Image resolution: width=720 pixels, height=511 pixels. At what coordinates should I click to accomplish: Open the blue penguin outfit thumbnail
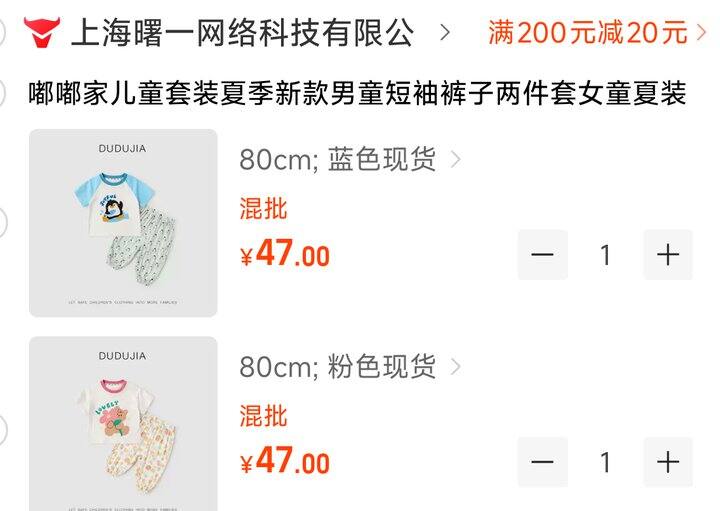pyautogui.click(x=123, y=223)
